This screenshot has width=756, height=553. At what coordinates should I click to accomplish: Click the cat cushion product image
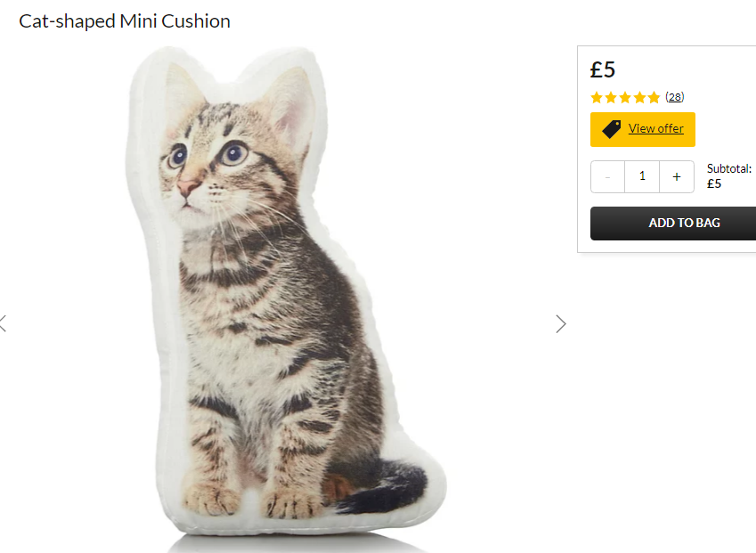(287, 292)
